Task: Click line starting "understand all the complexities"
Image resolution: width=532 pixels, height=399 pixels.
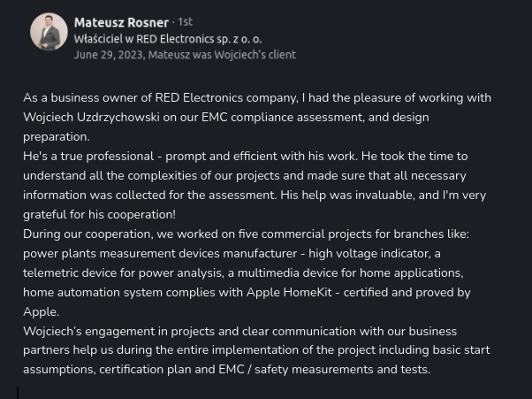Action: pos(244,176)
